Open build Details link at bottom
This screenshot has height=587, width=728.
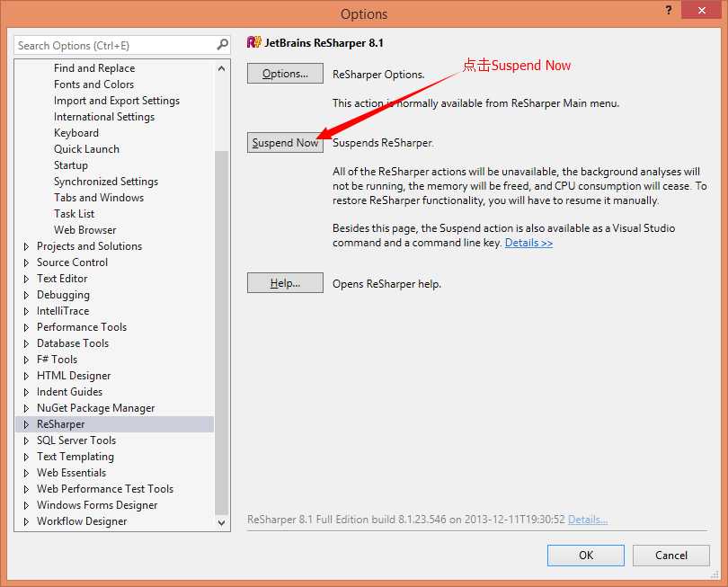click(x=587, y=520)
